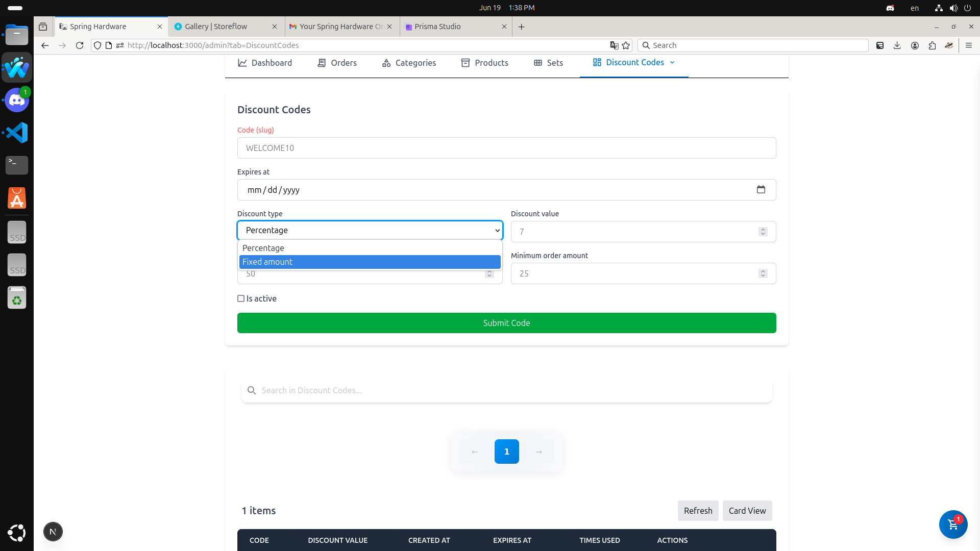Open Visual Studio Code from dock

tap(17, 133)
